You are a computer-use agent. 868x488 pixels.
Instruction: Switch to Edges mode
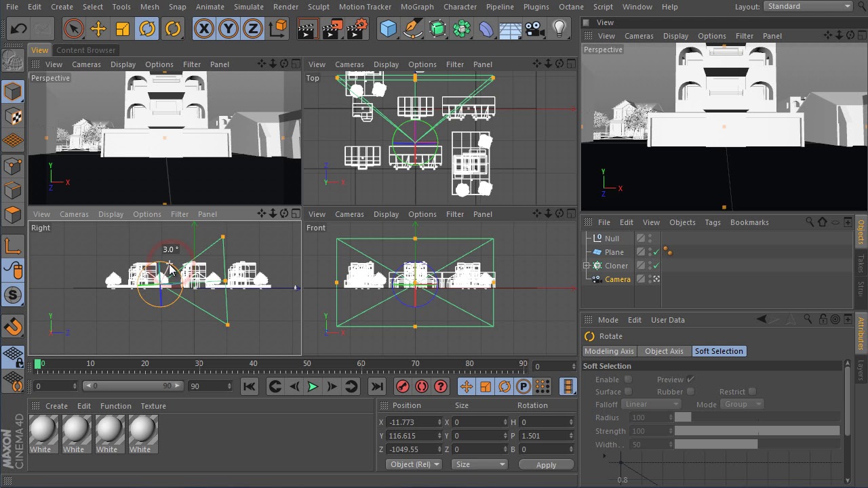pos(13,190)
